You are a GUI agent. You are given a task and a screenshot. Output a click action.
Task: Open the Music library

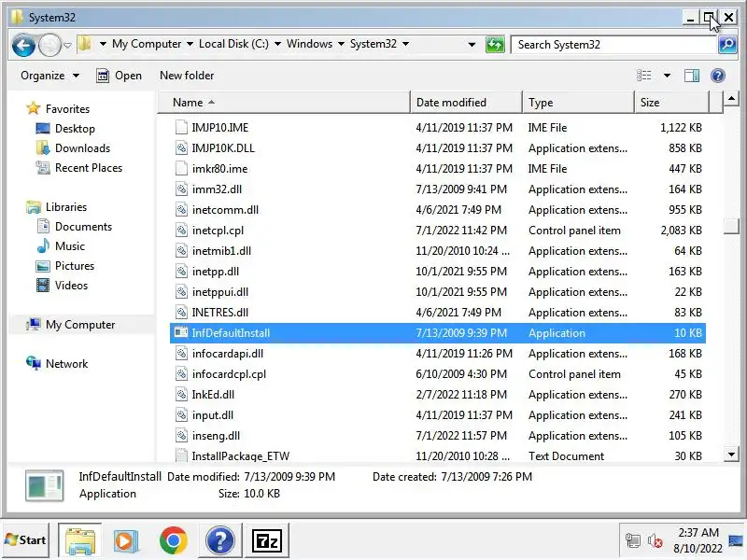point(61,246)
